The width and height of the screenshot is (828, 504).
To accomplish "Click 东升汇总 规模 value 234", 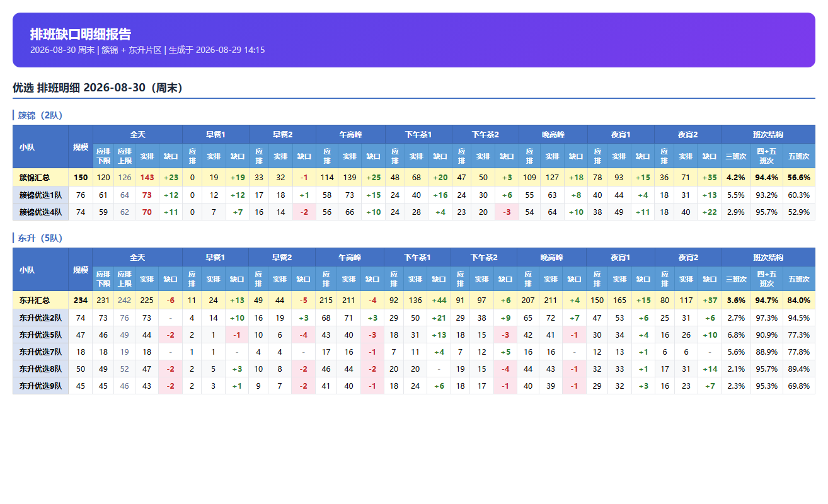I will [81, 301].
